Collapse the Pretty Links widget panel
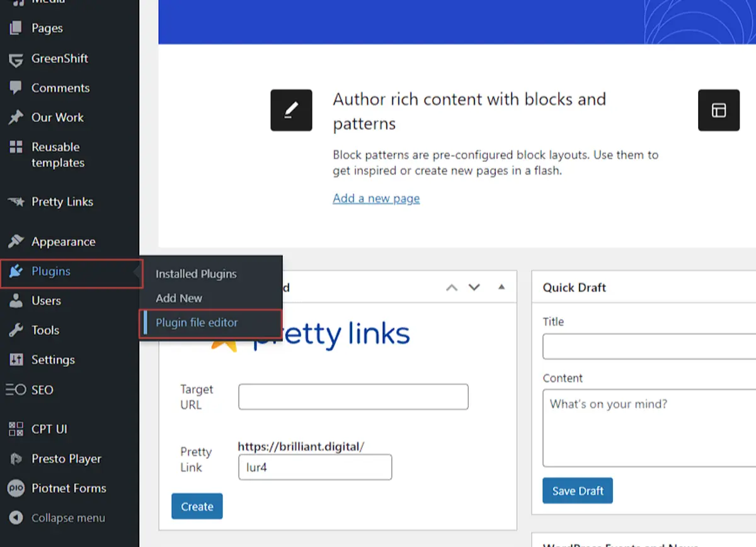The image size is (756, 547). (x=501, y=286)
